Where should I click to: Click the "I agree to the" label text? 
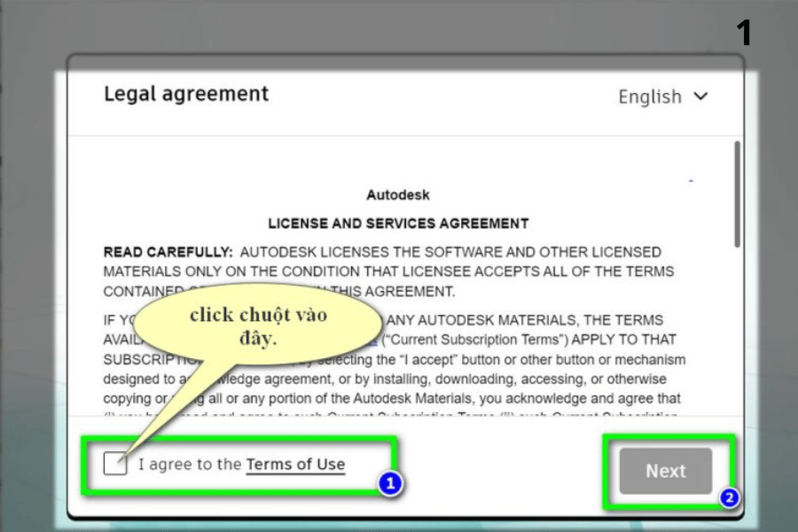190,464
